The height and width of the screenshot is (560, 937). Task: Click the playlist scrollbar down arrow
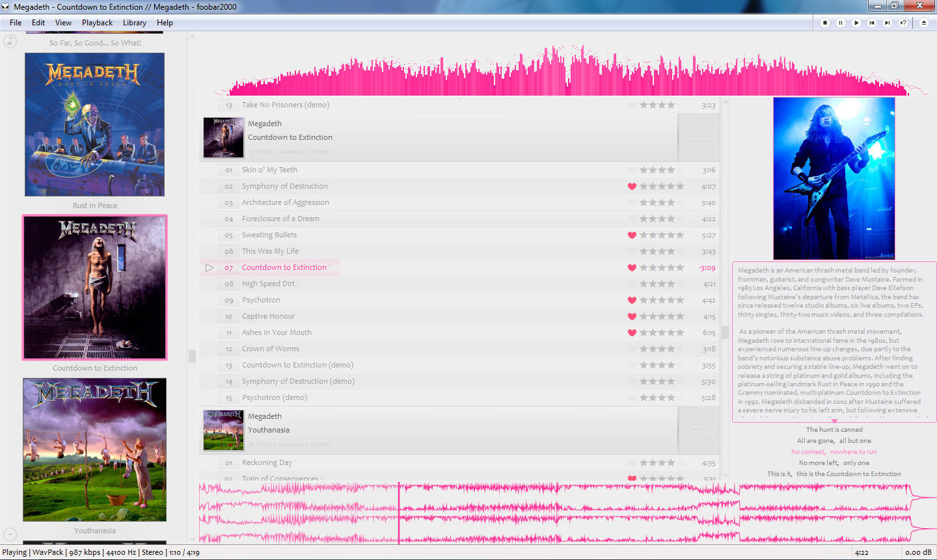click(726, 475)
